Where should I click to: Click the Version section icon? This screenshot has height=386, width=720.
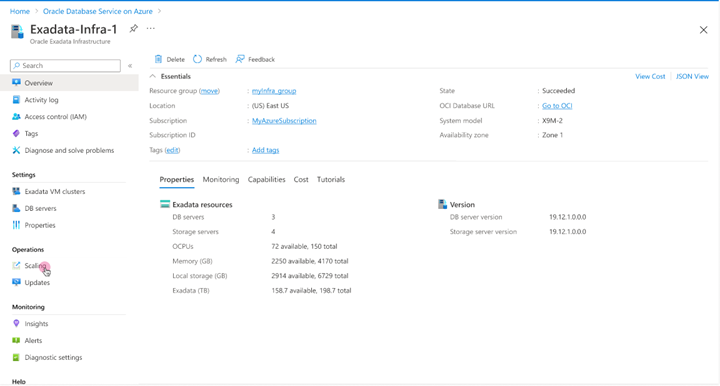(443, 204)
